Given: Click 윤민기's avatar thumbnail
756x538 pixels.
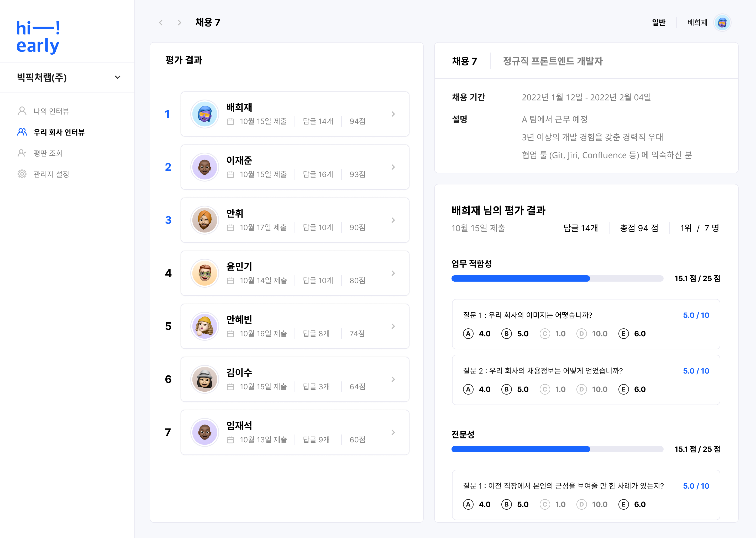Looking at the screenshot, I should [204, 273].
